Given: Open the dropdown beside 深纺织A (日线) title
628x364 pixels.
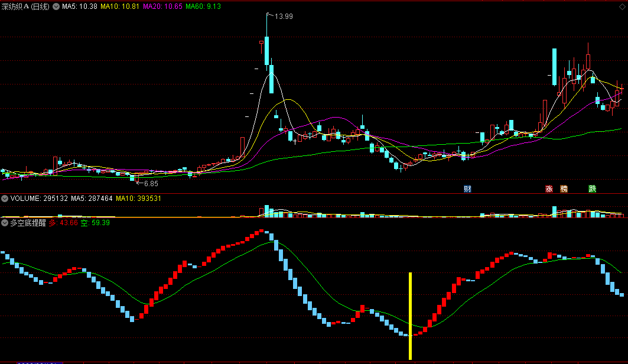Looking at the screenshot, I should [x=56, y=6].
